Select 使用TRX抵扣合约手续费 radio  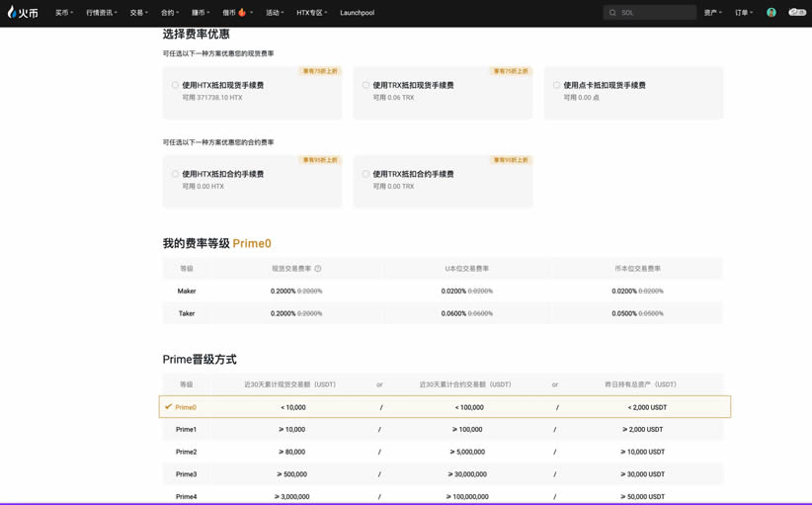pyautogui.click(x=366, y=174)
